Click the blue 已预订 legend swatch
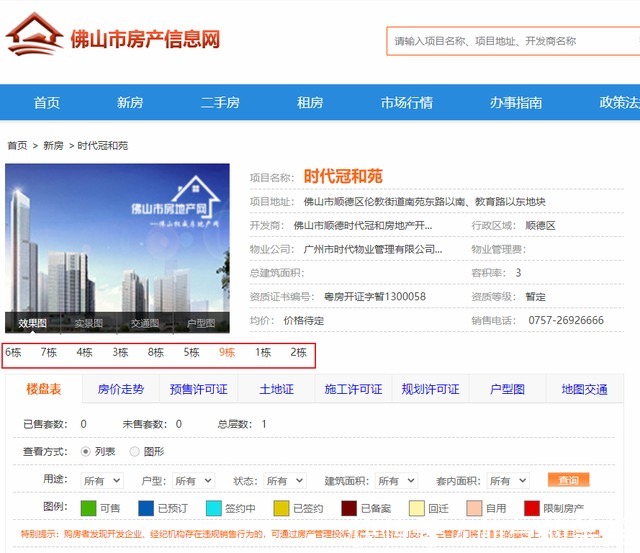This screenshot has height=553, width=640. 146,509
